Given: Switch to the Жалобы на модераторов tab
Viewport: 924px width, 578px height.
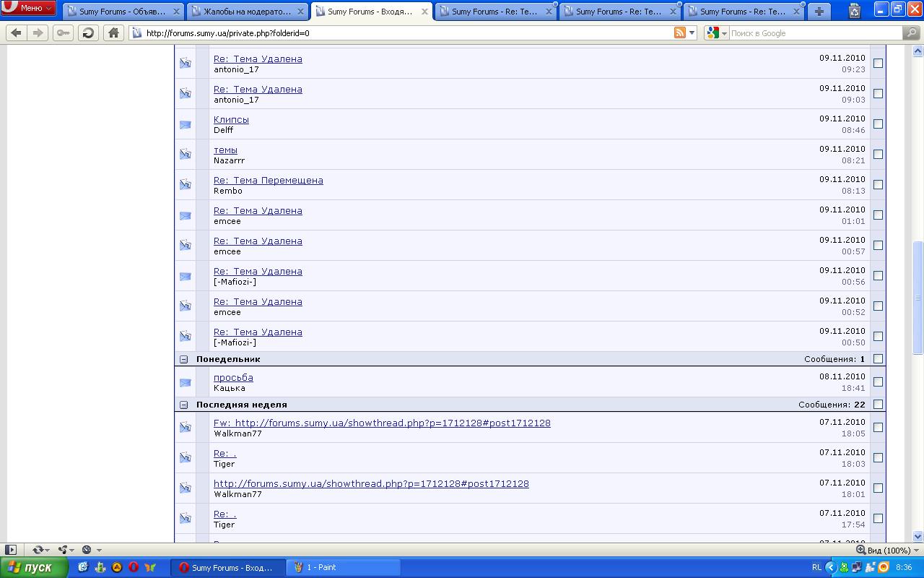Looking at the screenshot, I should point(247,12).
